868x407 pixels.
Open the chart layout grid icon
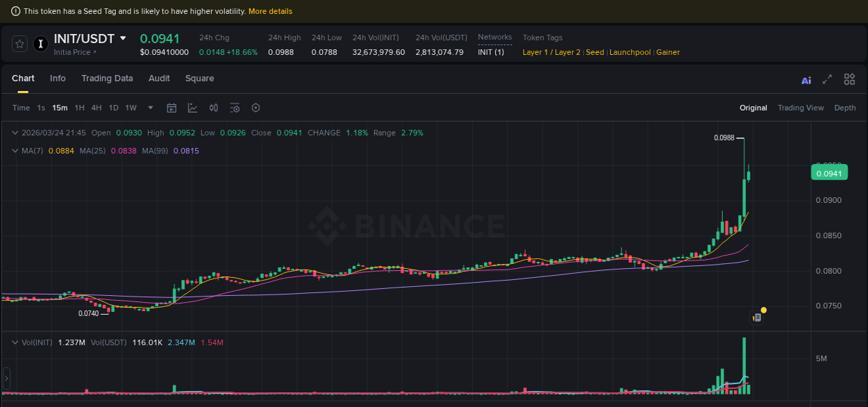click(x=849, y=79)
